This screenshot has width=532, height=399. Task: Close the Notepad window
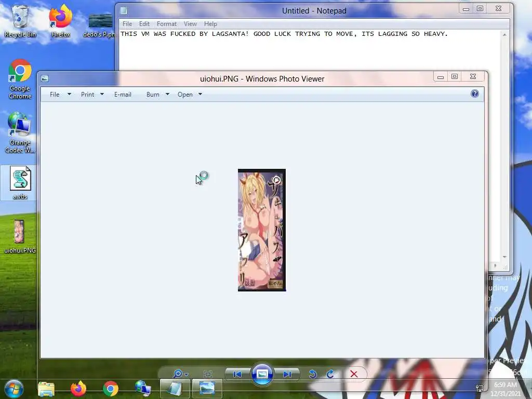(x=498, y=9)
